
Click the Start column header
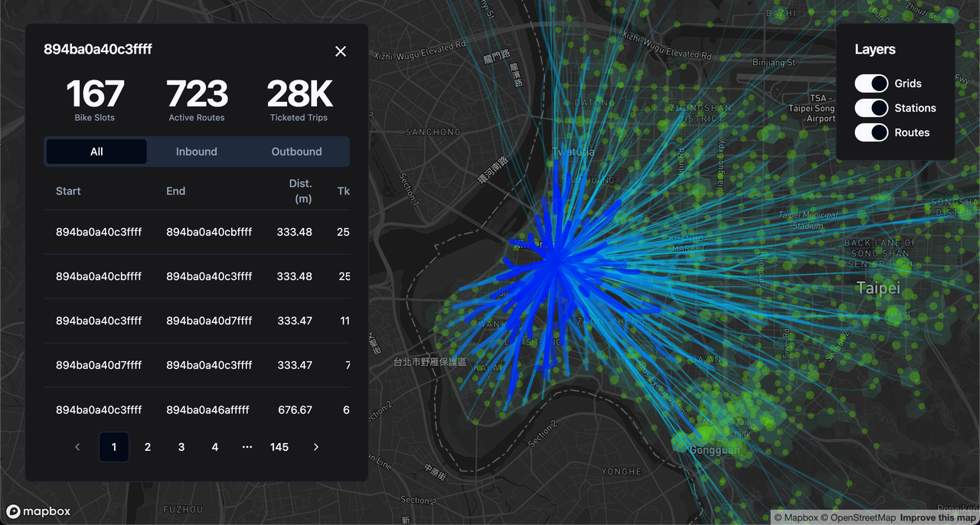[x=68, y=191]
